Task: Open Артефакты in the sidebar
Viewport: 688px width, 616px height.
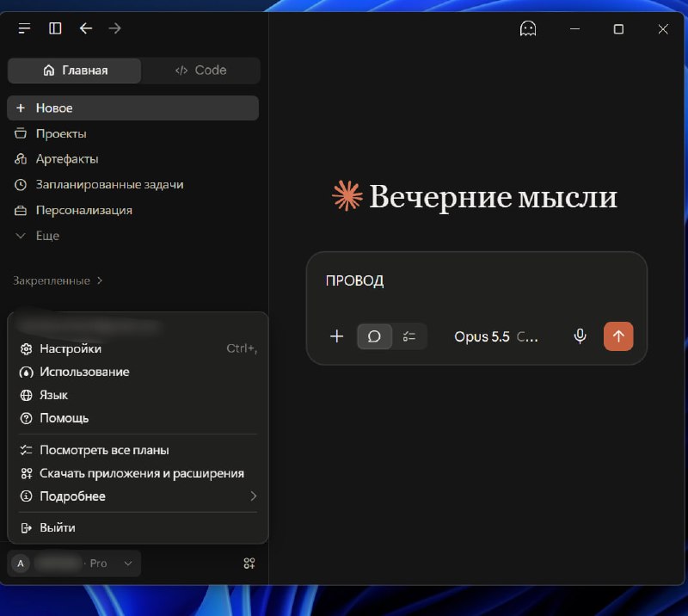Action: pos(133,159)
